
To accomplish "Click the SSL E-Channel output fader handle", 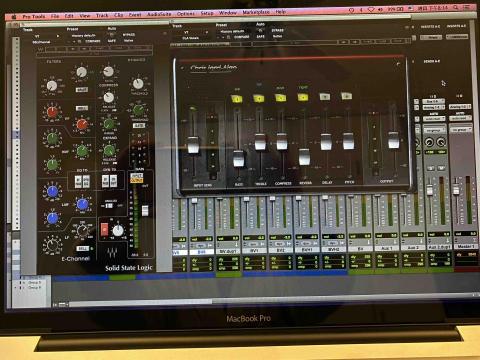I will 145,211.
